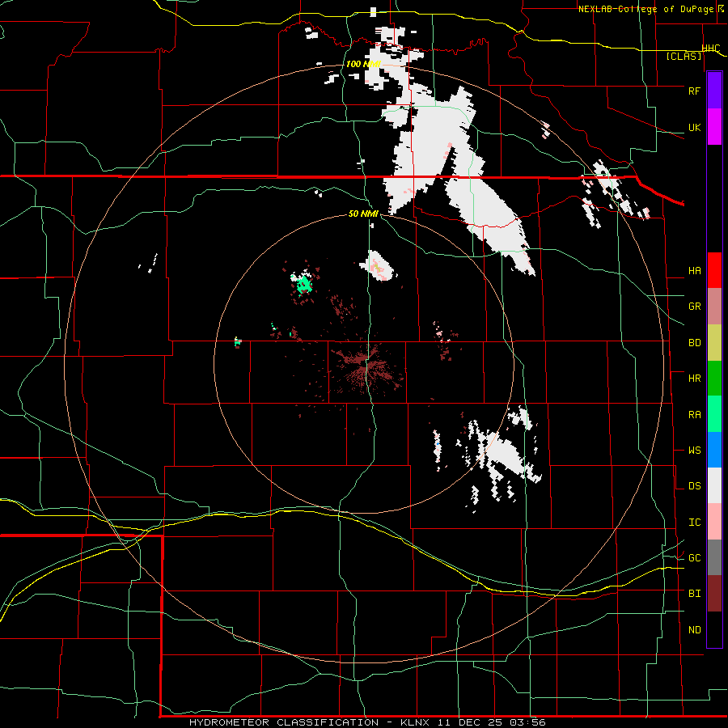Viewport: 728px width, 728px height.
Task: Click the 100 NMI range ring label
Action: pyautogui.click(x=363, y=64)
